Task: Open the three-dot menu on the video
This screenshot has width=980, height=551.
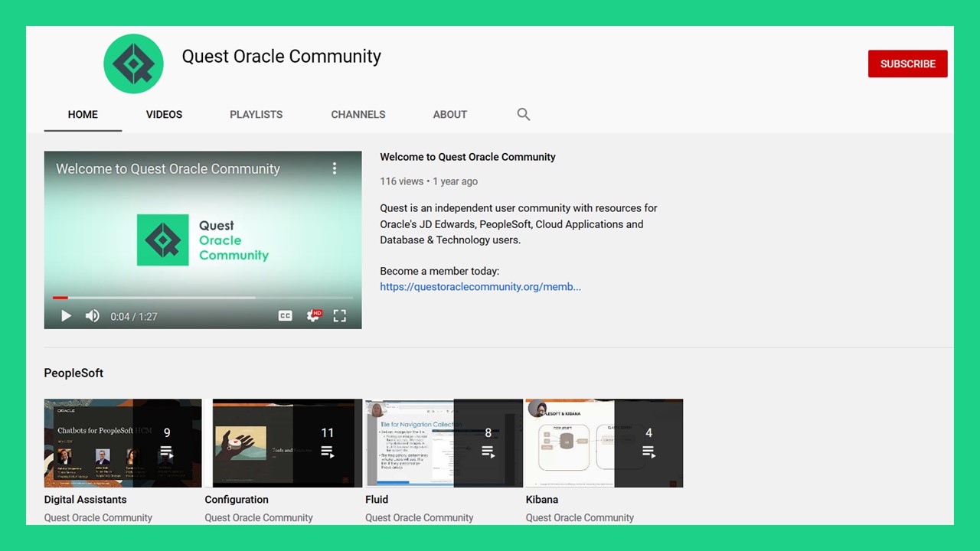Action: tap(335, 168)
